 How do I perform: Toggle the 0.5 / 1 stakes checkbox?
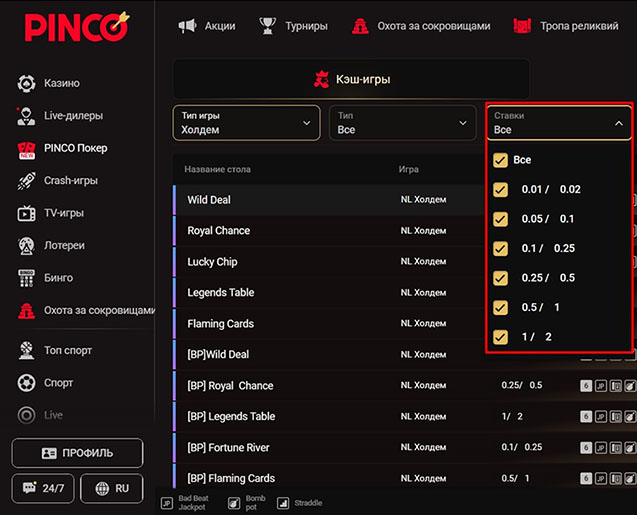point(500,307)
